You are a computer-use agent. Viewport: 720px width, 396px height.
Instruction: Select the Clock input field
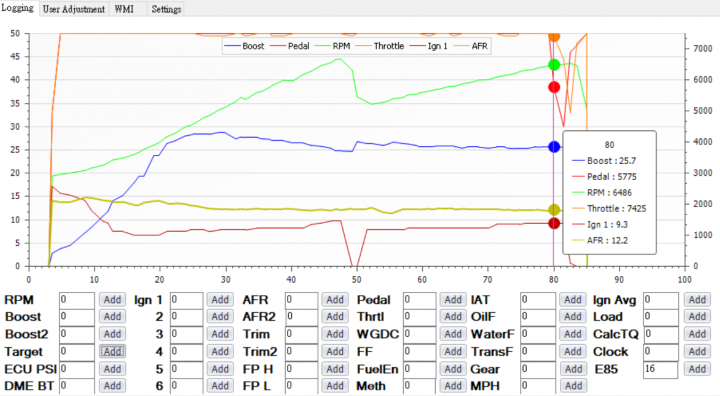pyautogui.click(x=660, y=352)
